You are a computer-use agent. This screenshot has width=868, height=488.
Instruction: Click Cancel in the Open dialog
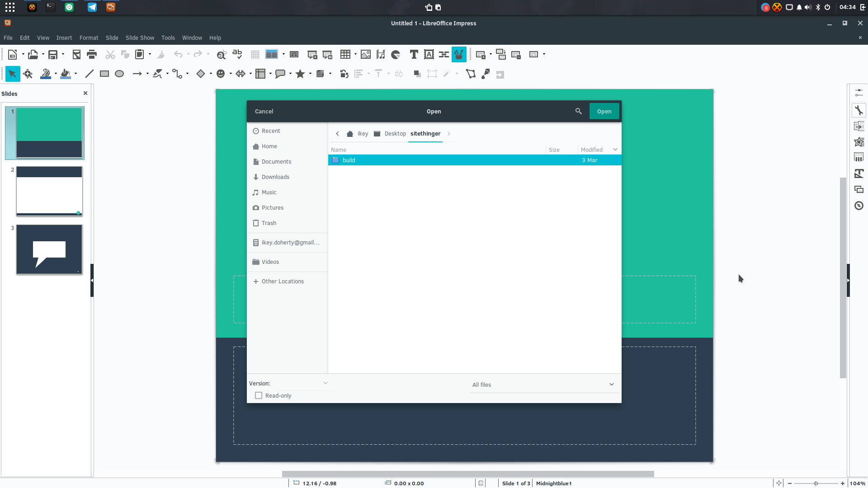[264, 112]
